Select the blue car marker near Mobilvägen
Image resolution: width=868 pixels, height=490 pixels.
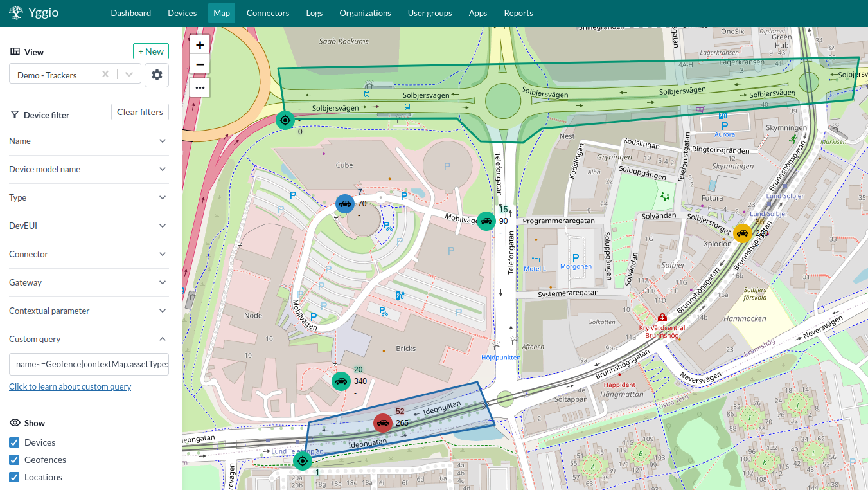(x=344, y=203)
